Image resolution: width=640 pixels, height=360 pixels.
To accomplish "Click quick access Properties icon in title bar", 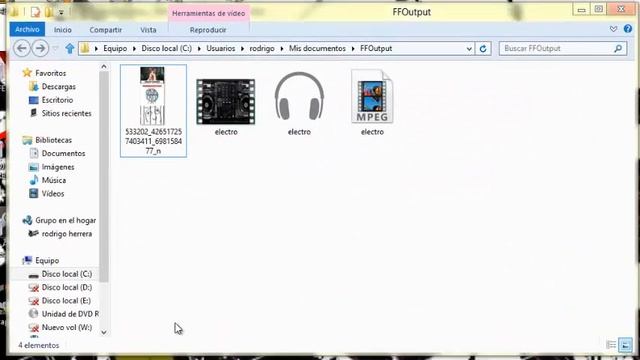I will tap(36, 12).
